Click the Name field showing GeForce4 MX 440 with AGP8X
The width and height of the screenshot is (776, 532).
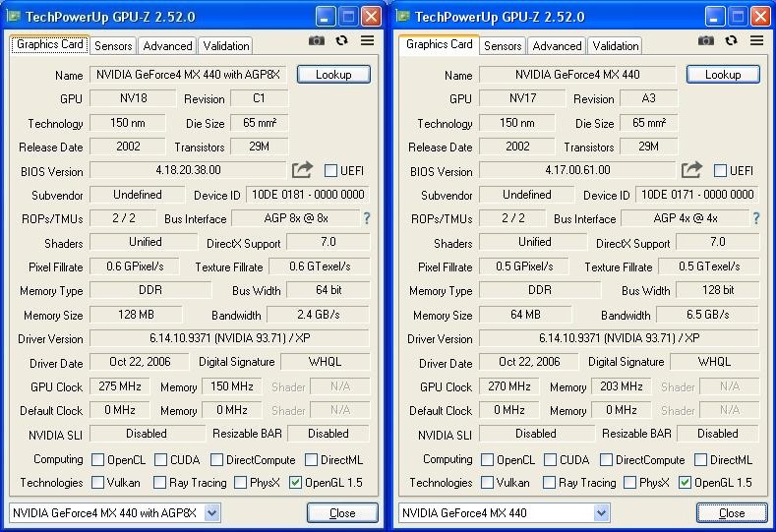[188, 74]
